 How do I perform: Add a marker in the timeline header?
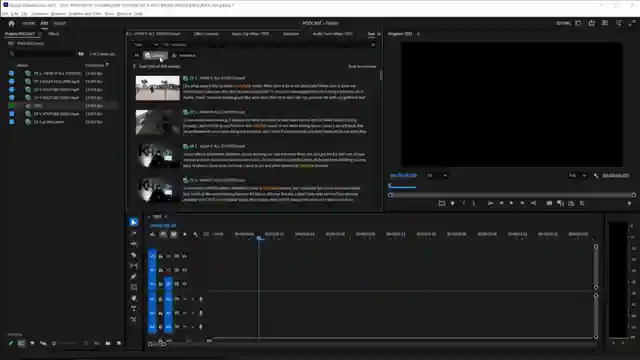184,234
